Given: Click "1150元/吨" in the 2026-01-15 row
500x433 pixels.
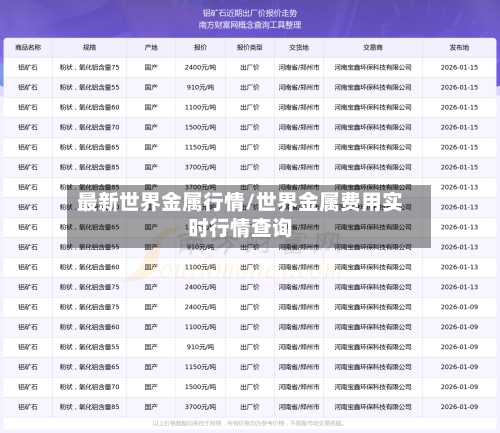Looking at the screenshot, I should coord(200,147).
